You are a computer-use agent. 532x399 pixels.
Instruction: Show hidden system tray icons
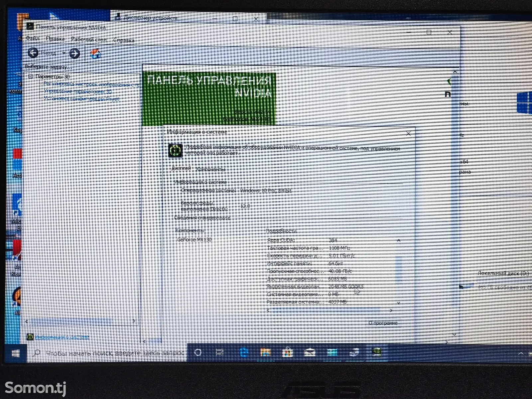point(521,353)
